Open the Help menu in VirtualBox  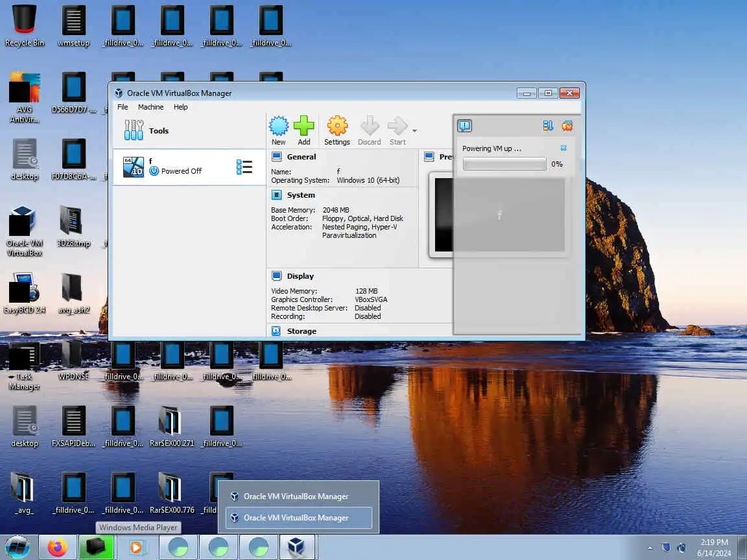pos(180,107)
